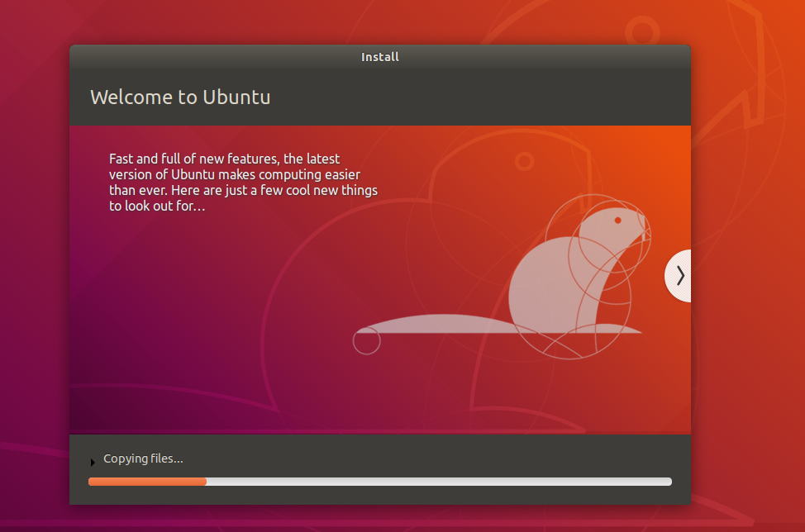Screen dimensions: 805x532
Task: Click the installation progress bar
Action: pyautogui.click(x=380, y=482)
